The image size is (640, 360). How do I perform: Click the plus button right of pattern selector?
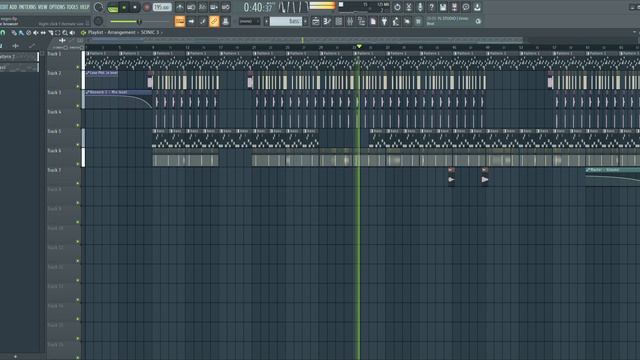click(305, 21)
